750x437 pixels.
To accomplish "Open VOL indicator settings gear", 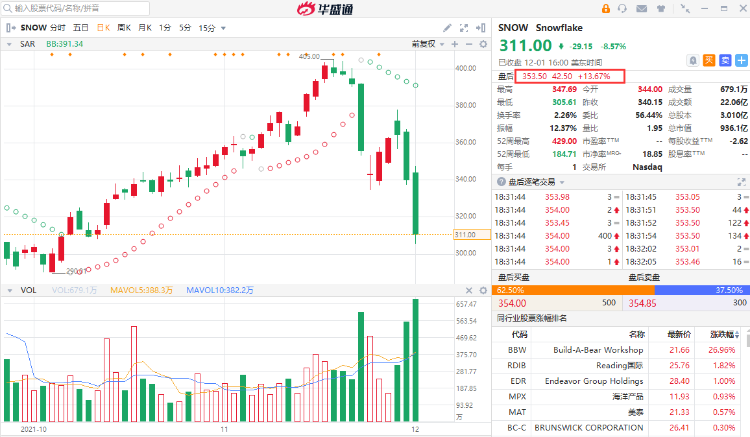I will [483, 290].
